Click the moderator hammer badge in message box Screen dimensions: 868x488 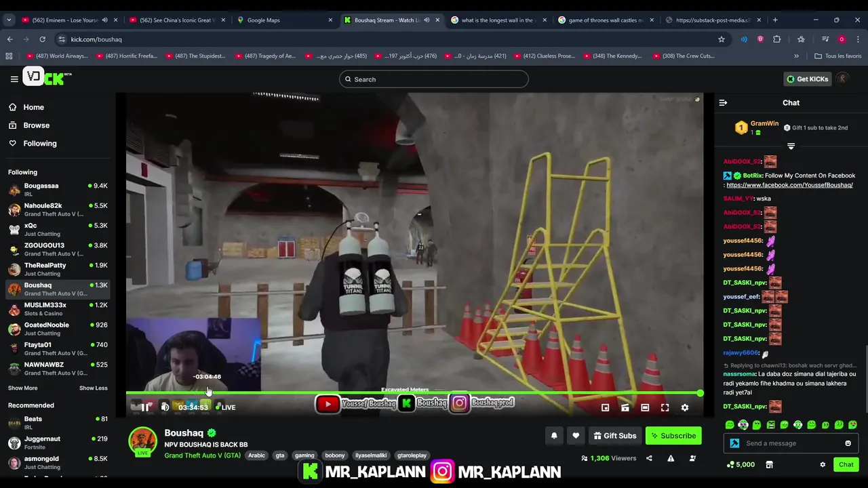734,443
